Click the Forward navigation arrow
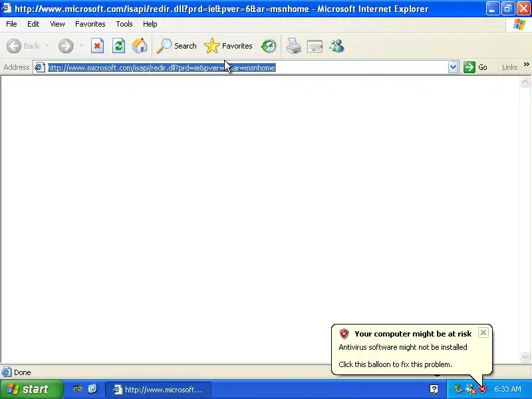This screenshot has height=399, width=532. click(x=65, y=46)
